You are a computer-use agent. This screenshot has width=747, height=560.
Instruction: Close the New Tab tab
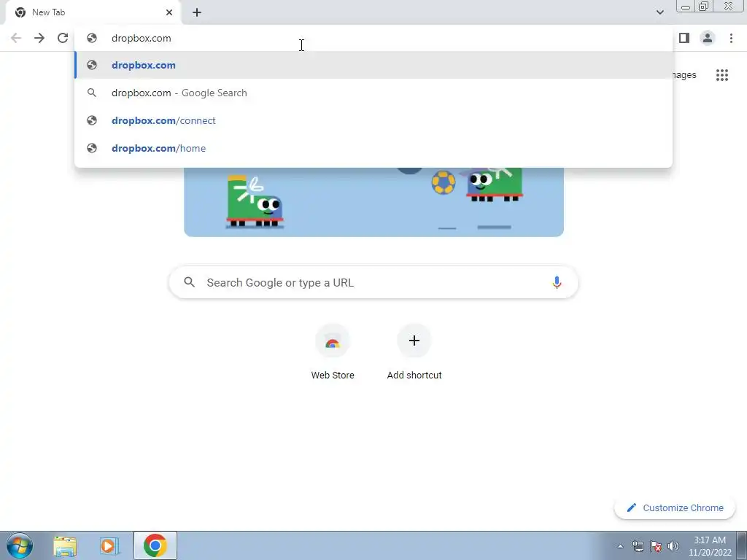click(x=169, y=12)
